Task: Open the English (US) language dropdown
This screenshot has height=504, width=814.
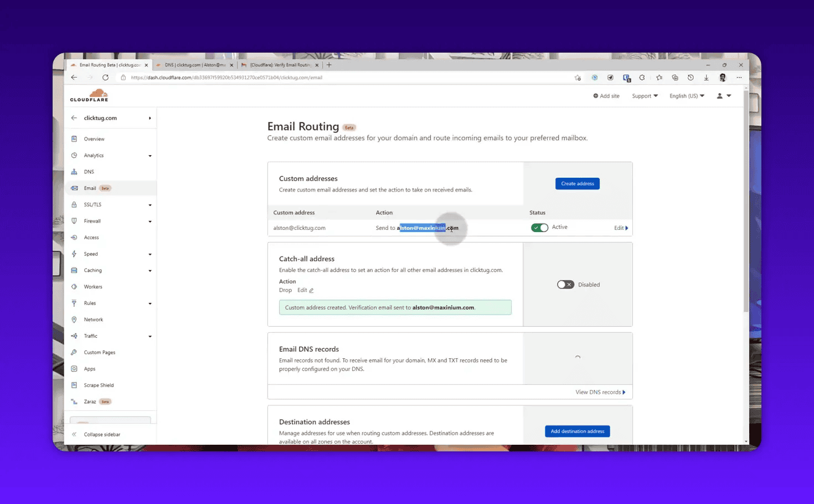Action: (686, 95)
